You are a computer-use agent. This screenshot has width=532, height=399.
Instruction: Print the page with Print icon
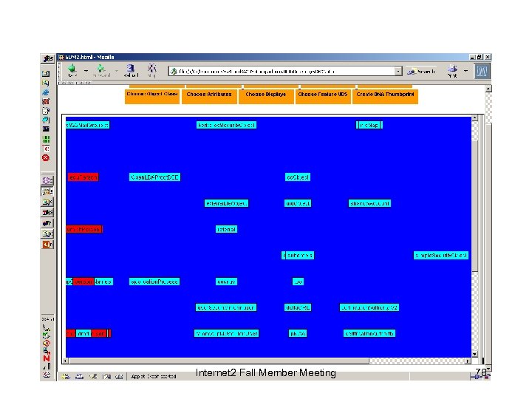pos(452,71)
